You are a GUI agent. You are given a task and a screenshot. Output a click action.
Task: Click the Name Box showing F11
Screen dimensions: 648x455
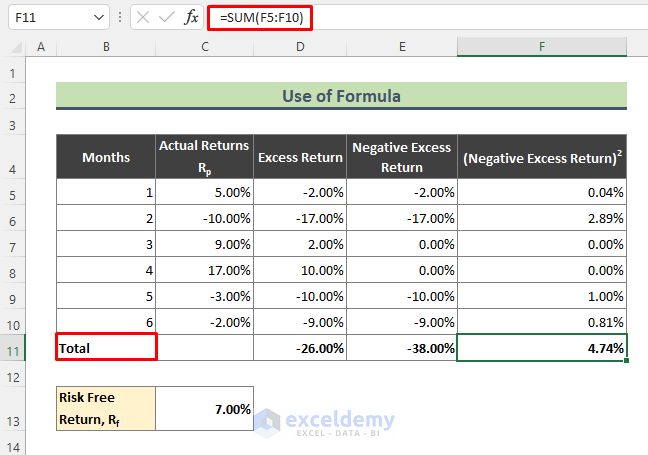pyautogui.click(x=59, y=17)
